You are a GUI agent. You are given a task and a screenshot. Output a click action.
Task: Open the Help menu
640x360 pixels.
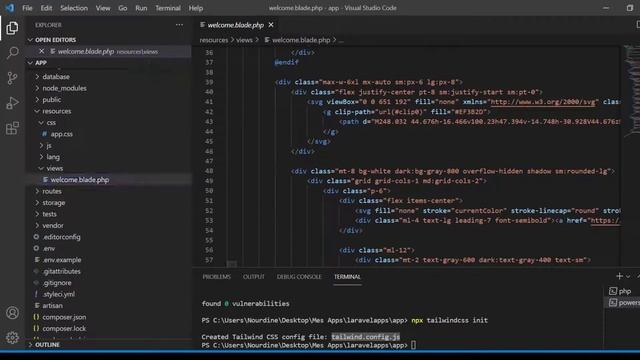tap(196, 8)
